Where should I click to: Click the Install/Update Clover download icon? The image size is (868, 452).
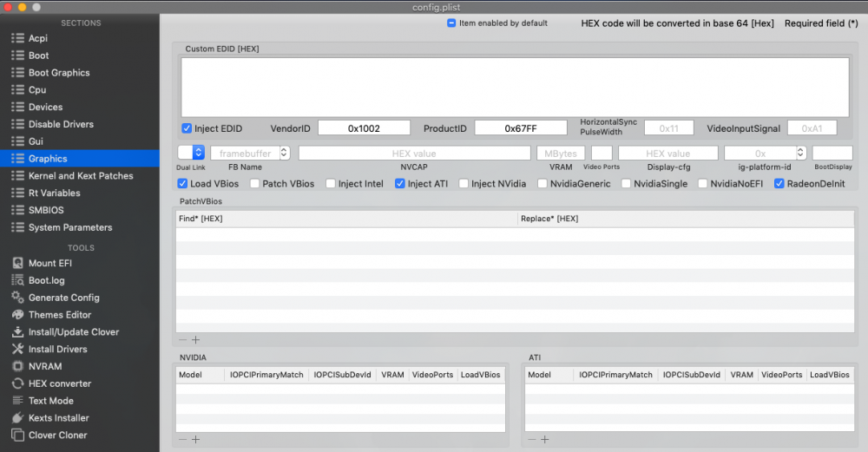coord(17,331)
